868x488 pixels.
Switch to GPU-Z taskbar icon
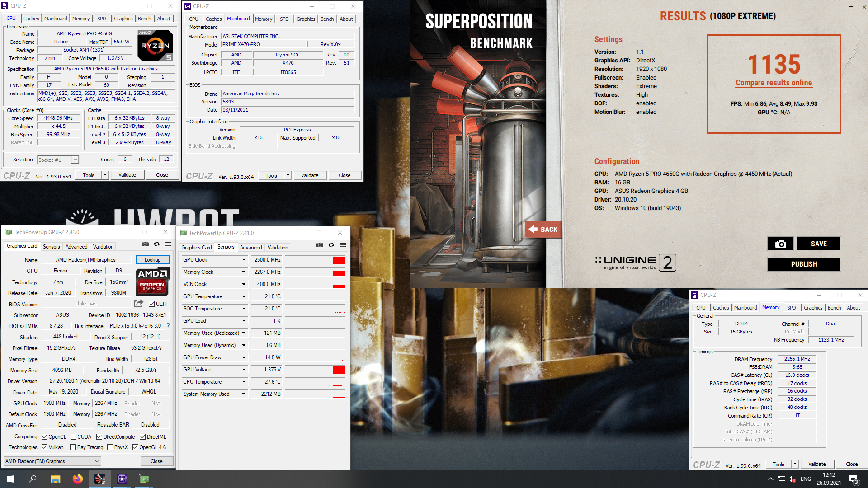[144, 479]
